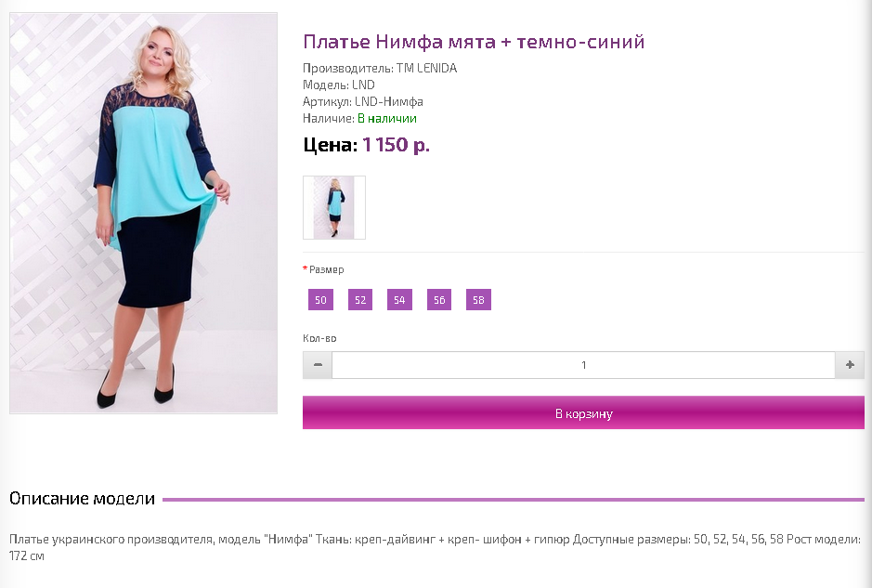Choose size 52 option

pyautogui.click(x=360, y=300)
